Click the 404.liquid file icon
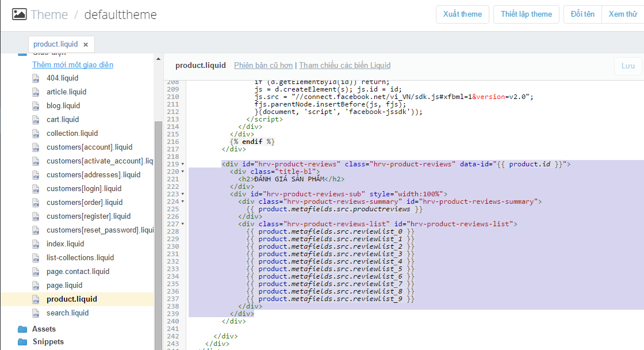 tap(36, 78)
